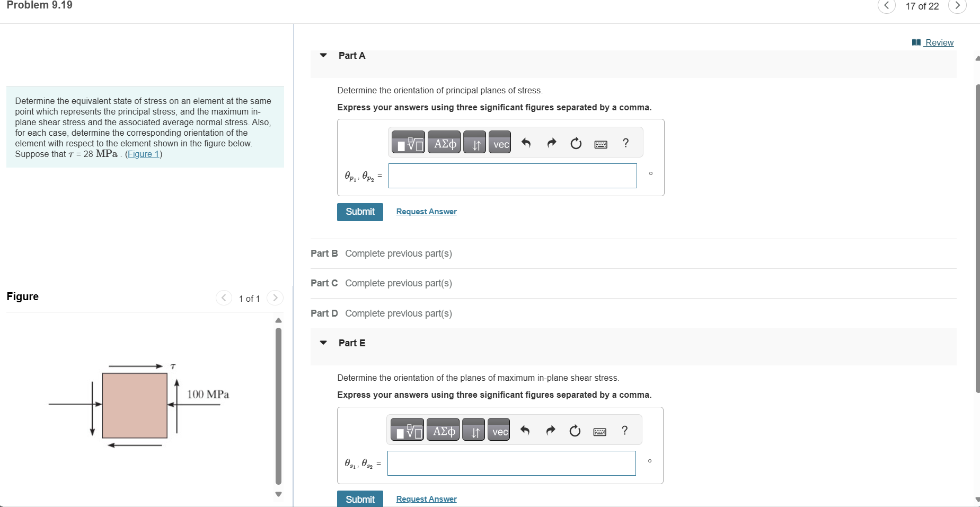
Task: Request Answer for Part E
Action: pos(426,499)
